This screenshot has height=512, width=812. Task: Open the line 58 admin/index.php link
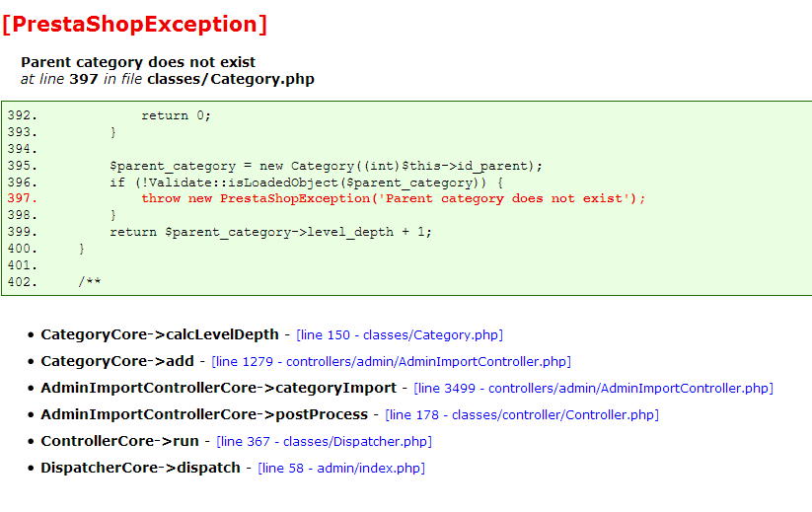(341, 468)
